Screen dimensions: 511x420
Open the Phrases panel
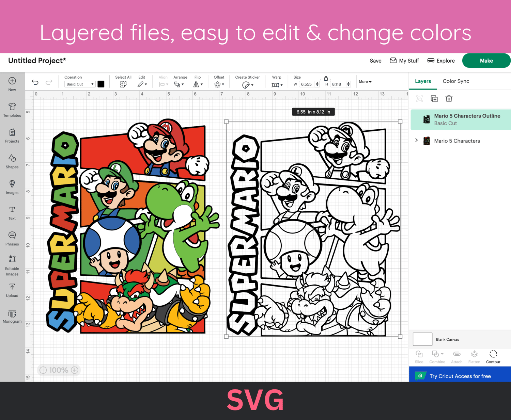click(x=12, y=239)
